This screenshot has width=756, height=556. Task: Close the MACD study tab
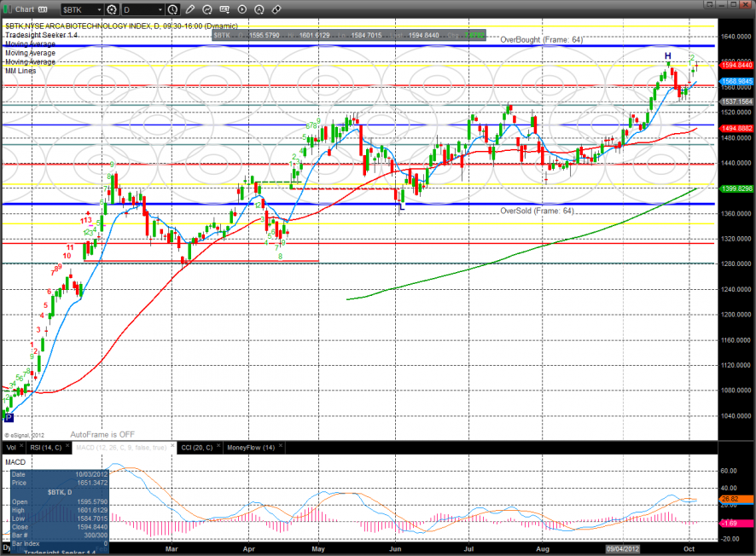click(x=172, y=446)
